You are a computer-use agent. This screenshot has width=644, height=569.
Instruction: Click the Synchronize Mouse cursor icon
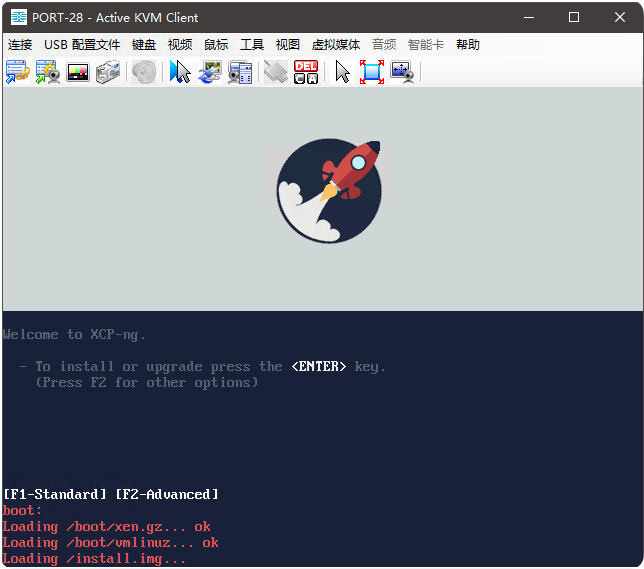click(180, 72)
